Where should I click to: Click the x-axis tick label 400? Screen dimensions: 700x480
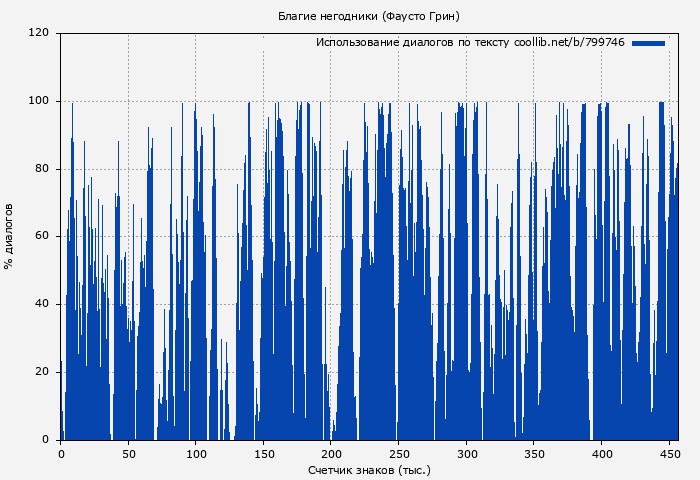click(x=601, y=453)
